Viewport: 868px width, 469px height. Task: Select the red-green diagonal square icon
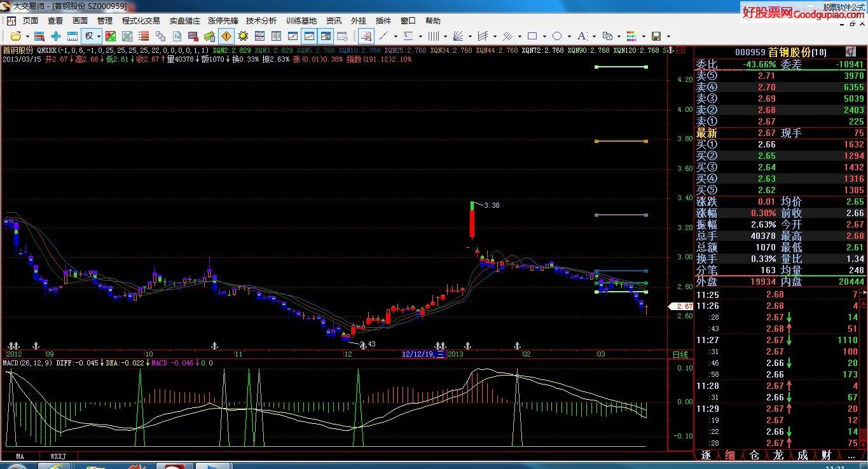pos(111,36)
